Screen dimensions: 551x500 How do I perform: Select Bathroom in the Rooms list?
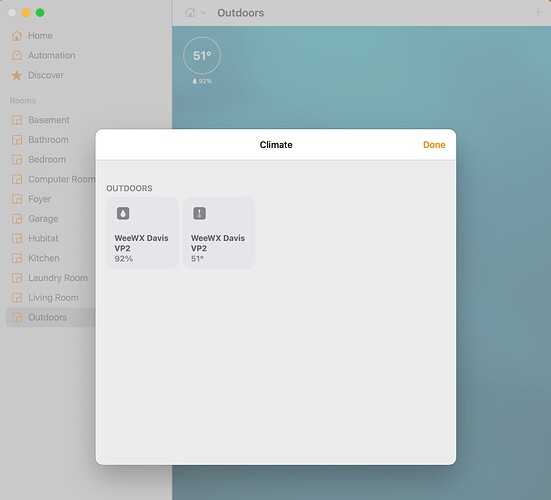pos(48,140)
